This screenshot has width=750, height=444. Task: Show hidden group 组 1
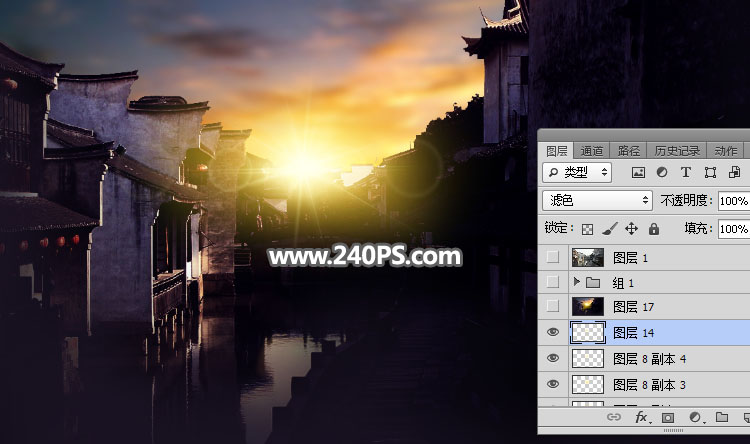[552, 282]
